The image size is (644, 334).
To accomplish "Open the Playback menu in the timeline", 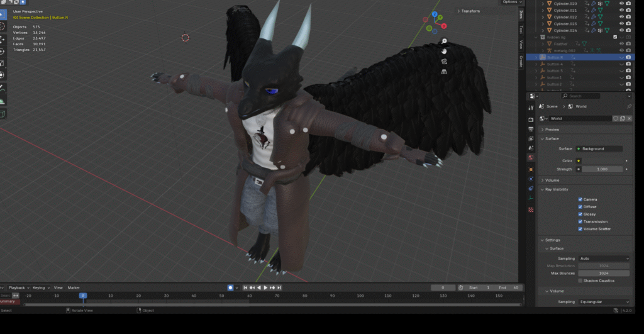I will 17,287.
